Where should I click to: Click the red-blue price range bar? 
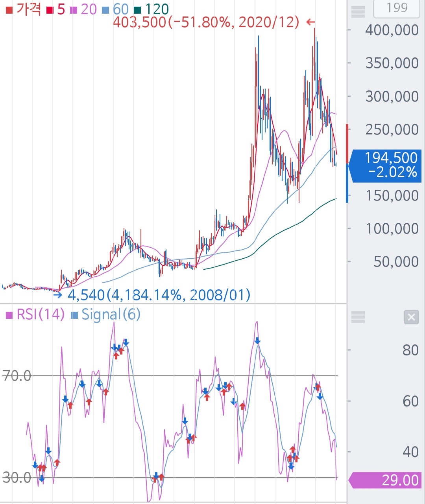tap(347, 163)
